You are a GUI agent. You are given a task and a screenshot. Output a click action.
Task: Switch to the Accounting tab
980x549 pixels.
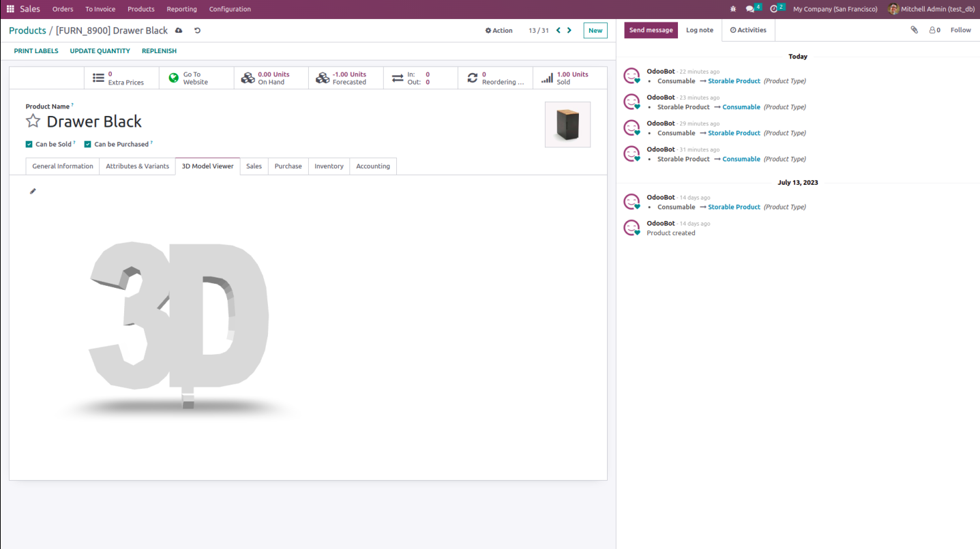373,166
